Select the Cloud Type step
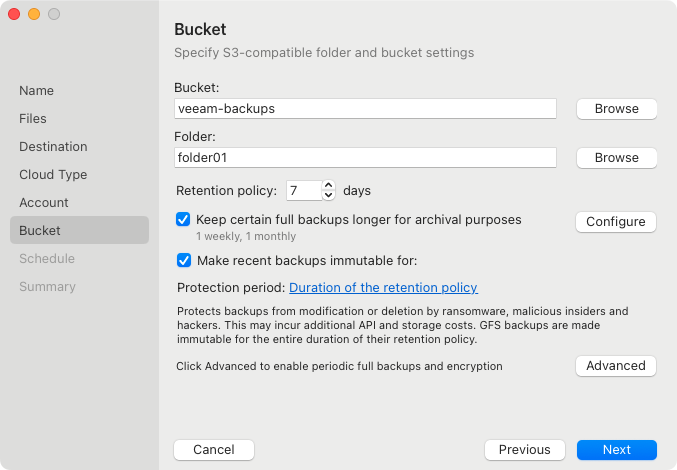This screenshot has width=677, height=470. point(53,174)
